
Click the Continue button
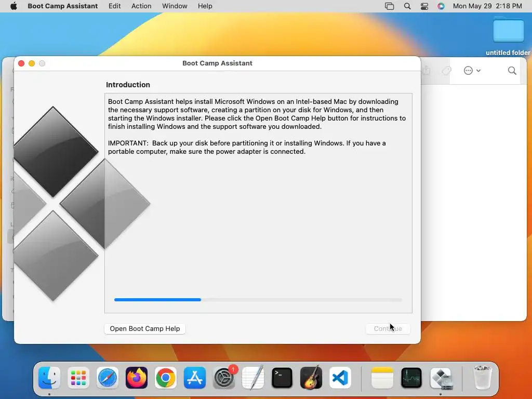pos(388,328)
